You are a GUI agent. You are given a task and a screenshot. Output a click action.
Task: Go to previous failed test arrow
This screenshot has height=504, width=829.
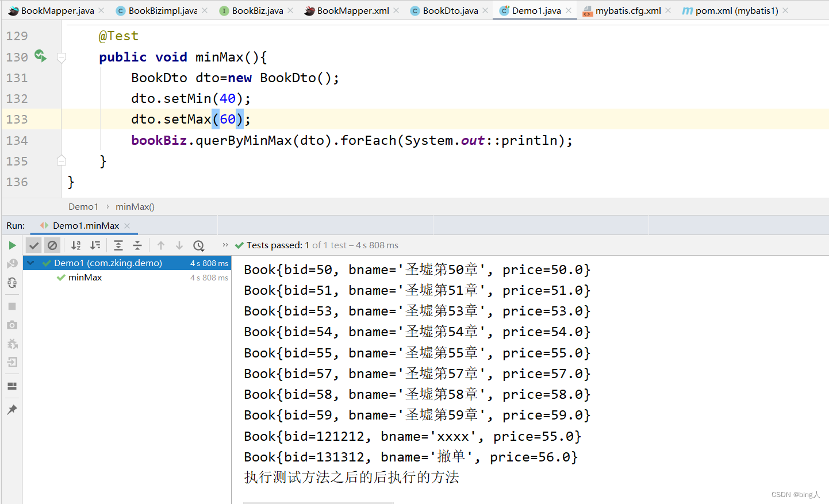coord(161,245)
